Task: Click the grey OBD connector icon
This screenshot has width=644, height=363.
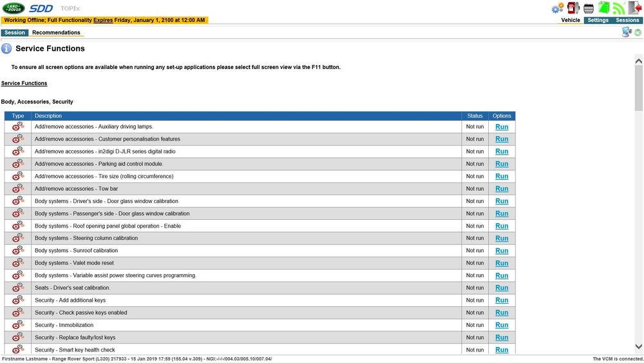Action: click(x=589, y=8)
